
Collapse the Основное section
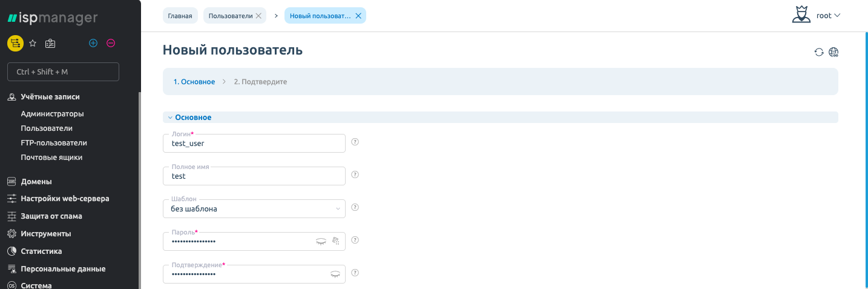tap(189, 118)
